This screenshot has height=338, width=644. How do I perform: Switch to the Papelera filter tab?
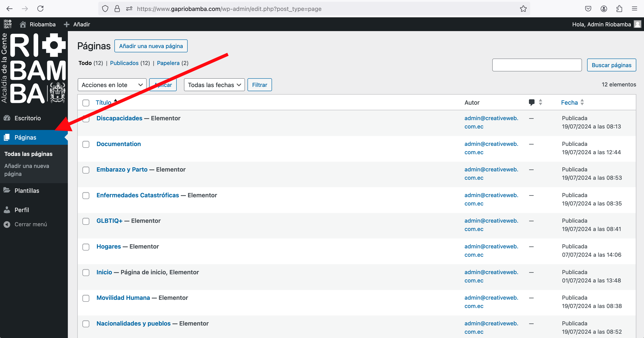pyautogui.click(x=168, y=63)
